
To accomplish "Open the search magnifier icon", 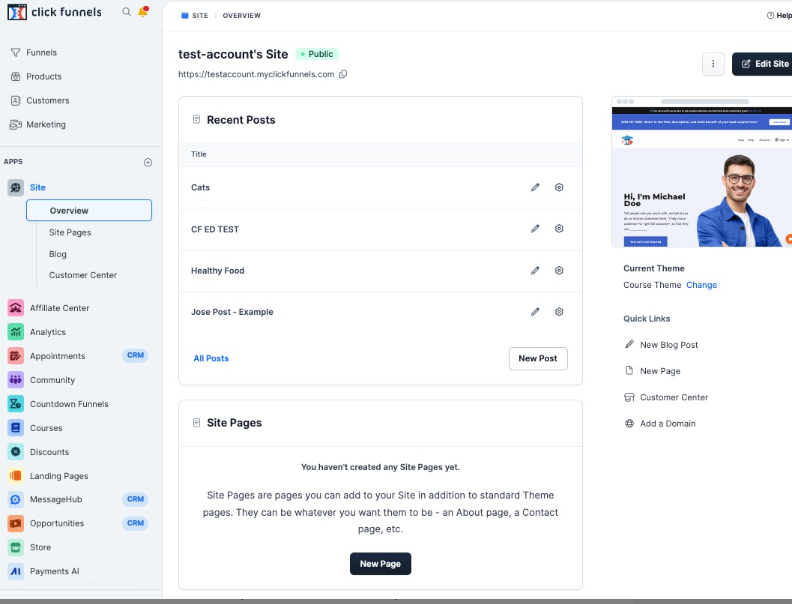I will pyautogui.click(x=126, y=12).
